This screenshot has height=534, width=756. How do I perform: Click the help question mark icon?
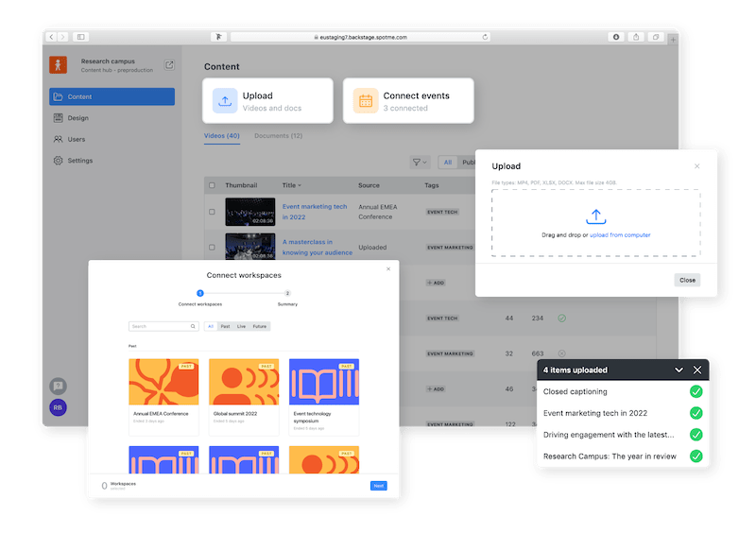tap(58, 386)
